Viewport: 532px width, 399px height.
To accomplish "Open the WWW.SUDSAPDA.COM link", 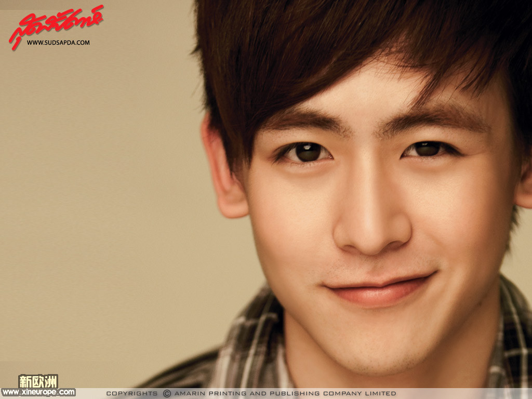I will pos(58,43).
